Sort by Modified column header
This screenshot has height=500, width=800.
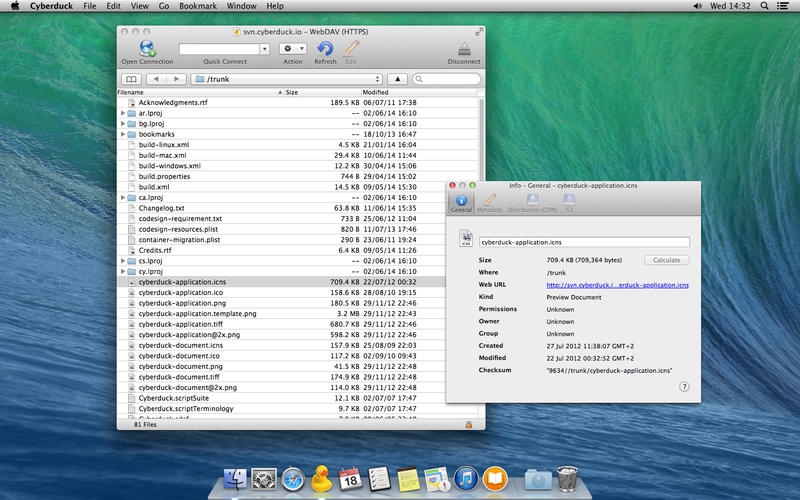pos(418,92)
